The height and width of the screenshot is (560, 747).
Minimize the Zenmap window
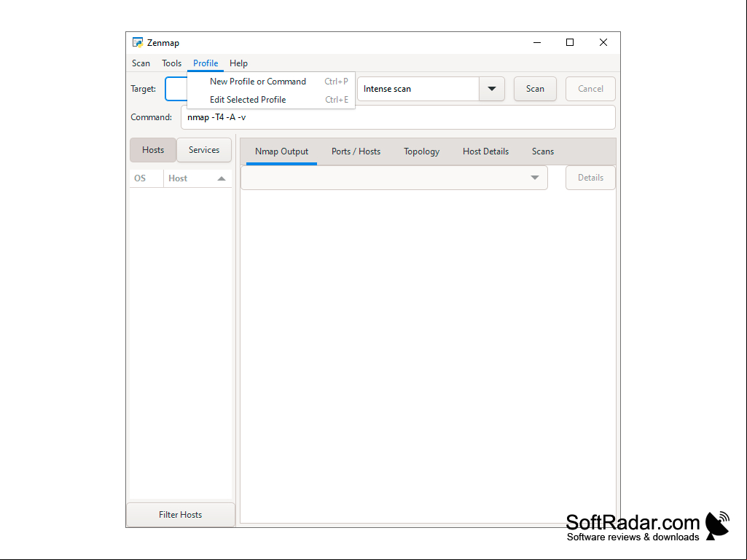[537, 42]
